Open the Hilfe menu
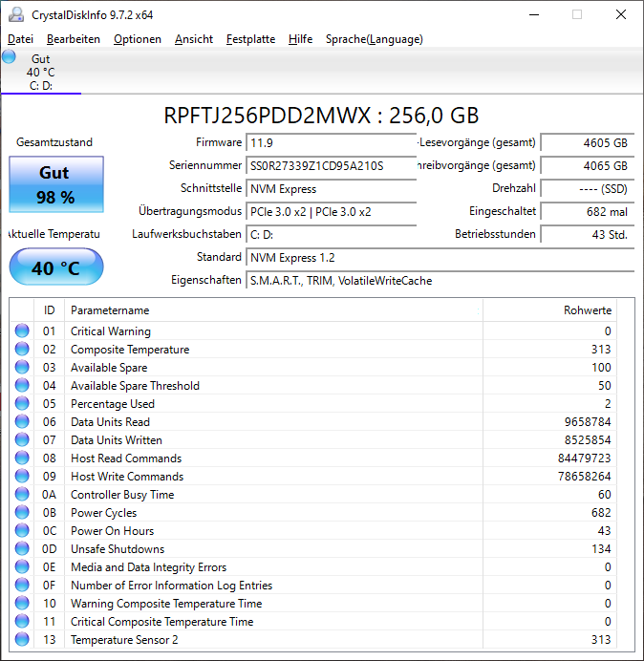Image resolution: width=644 pixels, height=661 pixels. [300, 39]
